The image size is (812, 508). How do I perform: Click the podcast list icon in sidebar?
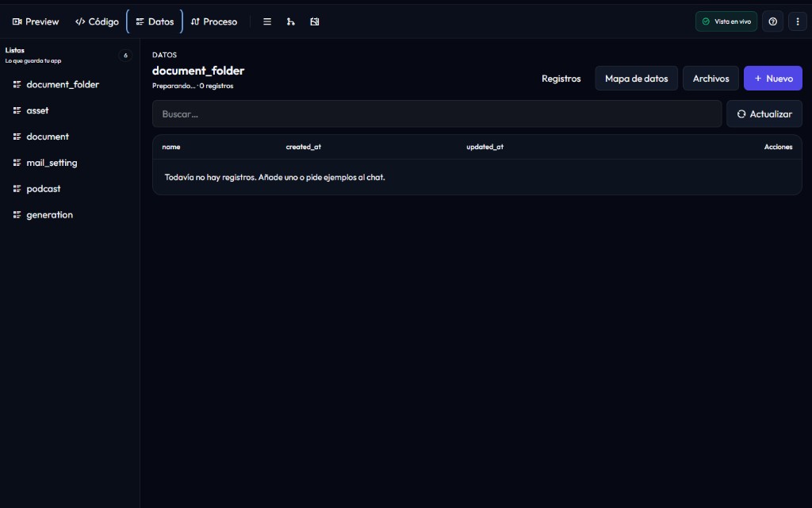point(17,189)
